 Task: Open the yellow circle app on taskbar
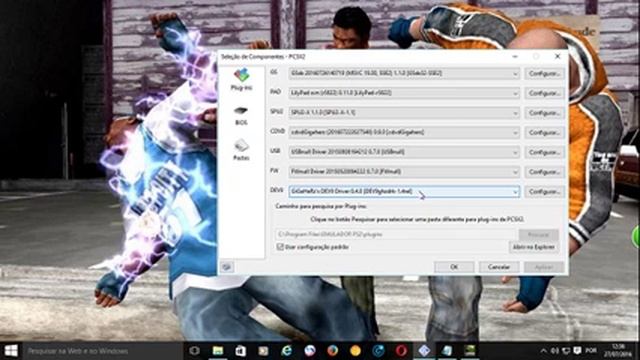[355, 351]
